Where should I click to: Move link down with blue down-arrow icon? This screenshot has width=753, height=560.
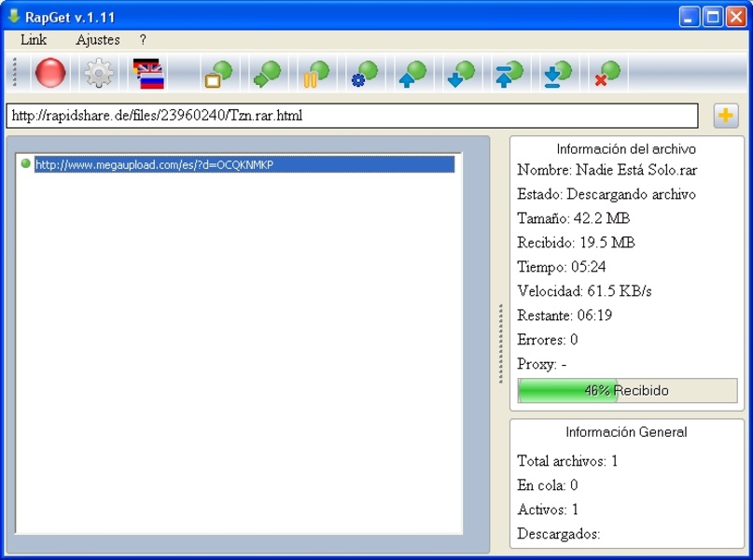[x=462, y=74]
